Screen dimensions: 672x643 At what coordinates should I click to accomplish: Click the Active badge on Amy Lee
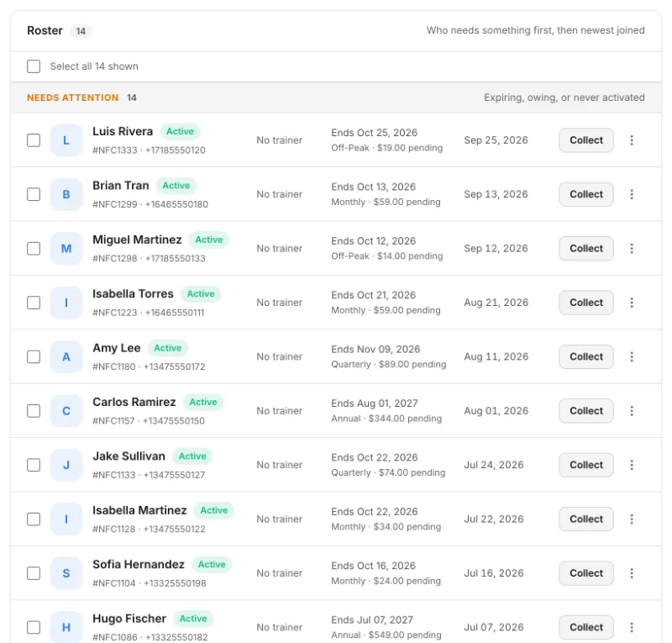(x=167, y=348)
